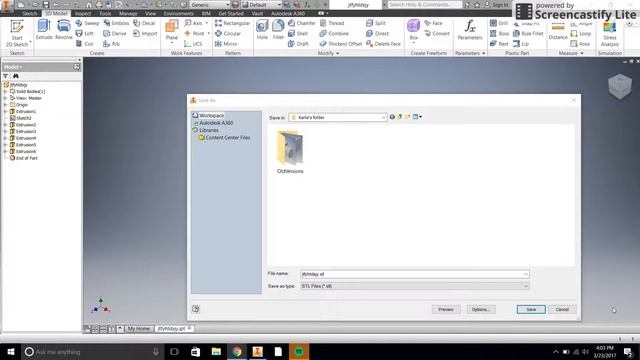Select the Loft tool
The image size is (640, 360).
(85, 33)
